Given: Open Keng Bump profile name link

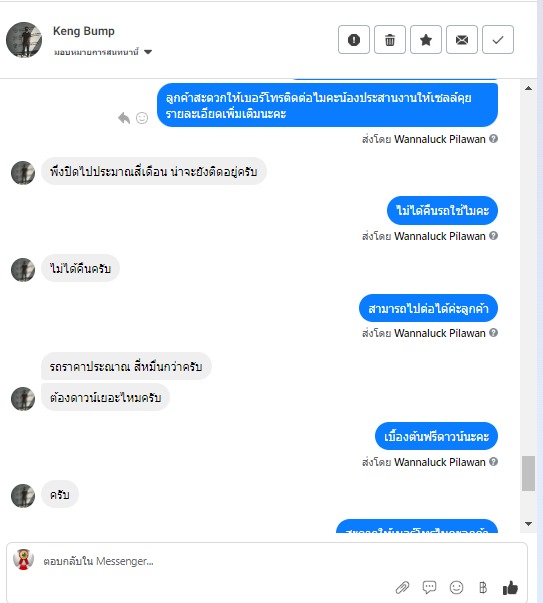Looking at the screenshot, I should click(84, 31).
